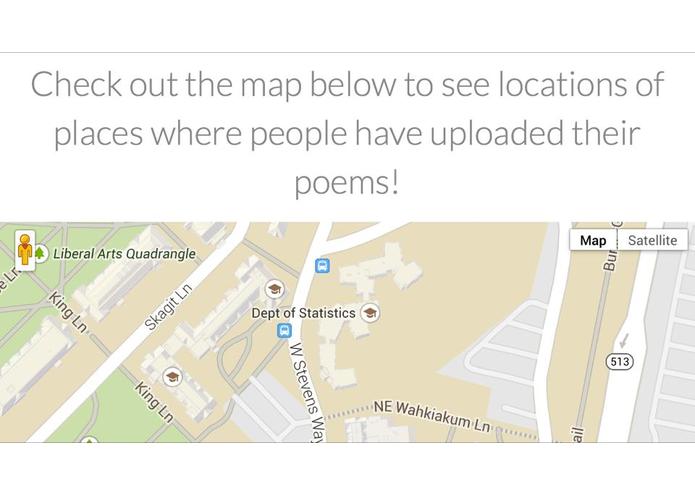695x494 pixels.
Task: Click the tree icon beside Liberal Arts Quadrangle
Action: (x=40, y=253)
